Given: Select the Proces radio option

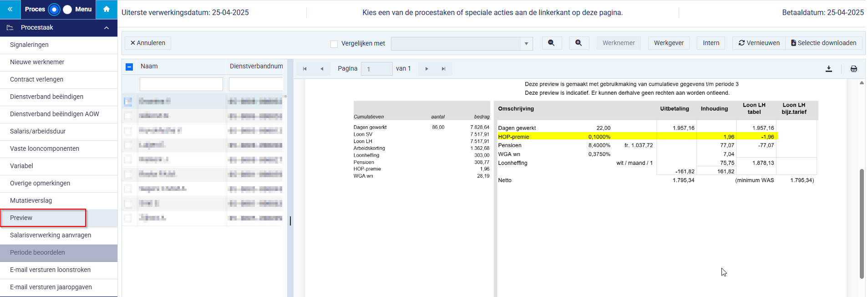Looking at the screenshot, I should 54,9.
